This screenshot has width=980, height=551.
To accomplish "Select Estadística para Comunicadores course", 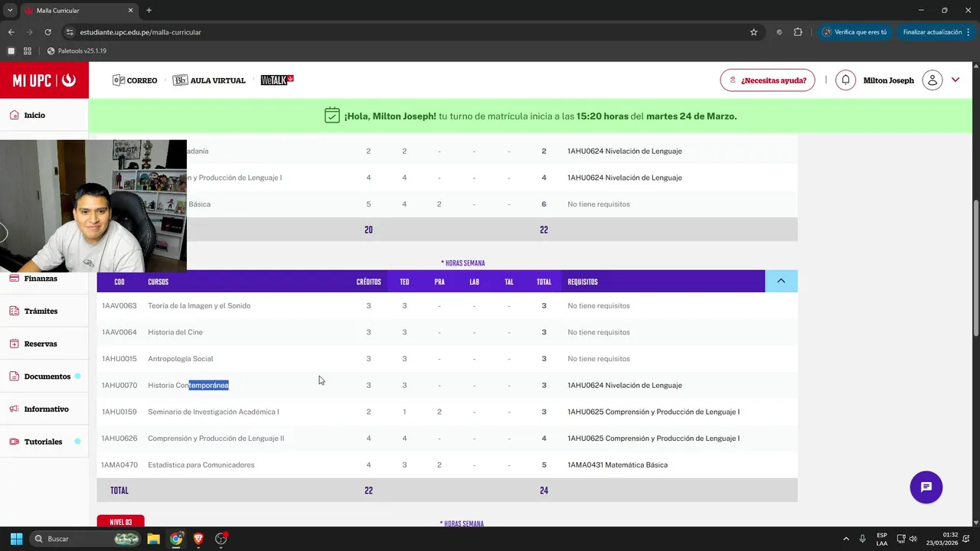I will pyautogui.click(x=201, y=465).
